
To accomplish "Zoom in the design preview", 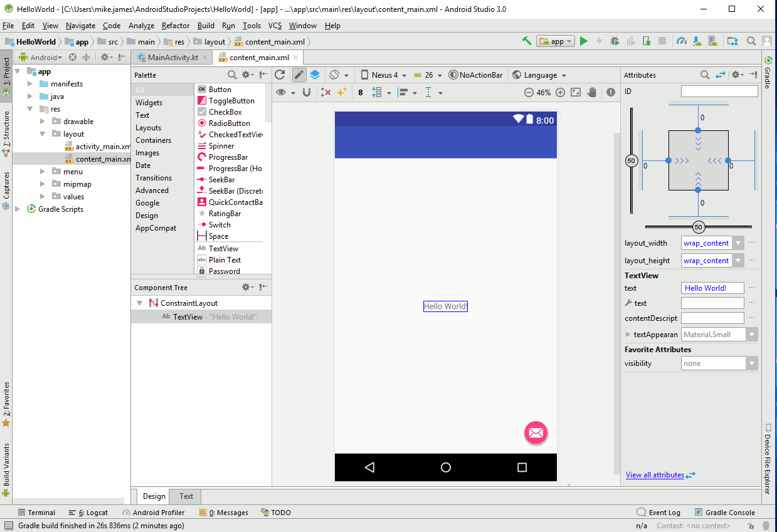I will (x=560, y=92).
